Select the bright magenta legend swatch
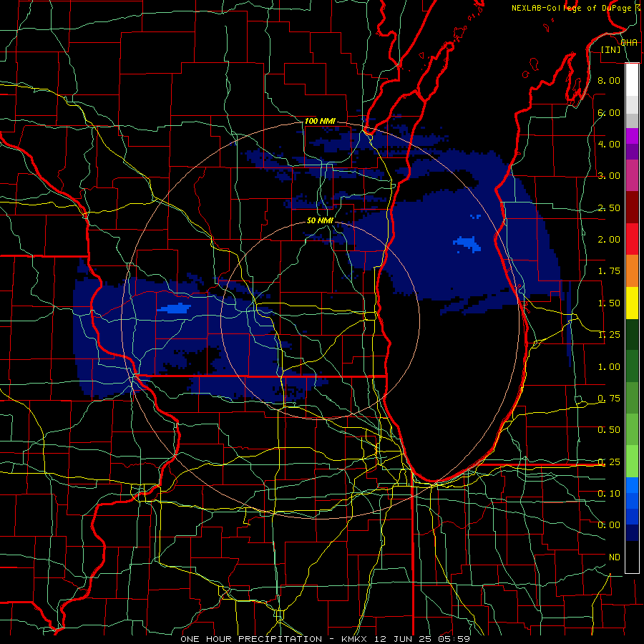The width and height of the screenshot is (644, 644). [x=632, y=137]
